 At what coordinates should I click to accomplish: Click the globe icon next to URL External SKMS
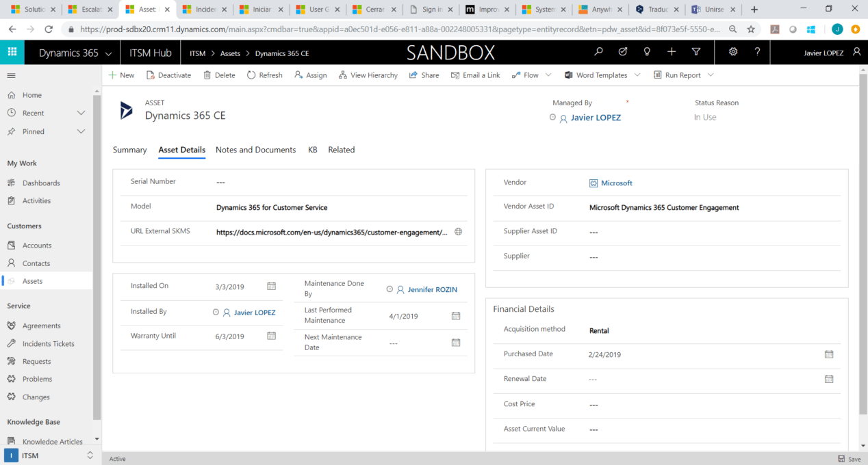[x=459, y=232]
